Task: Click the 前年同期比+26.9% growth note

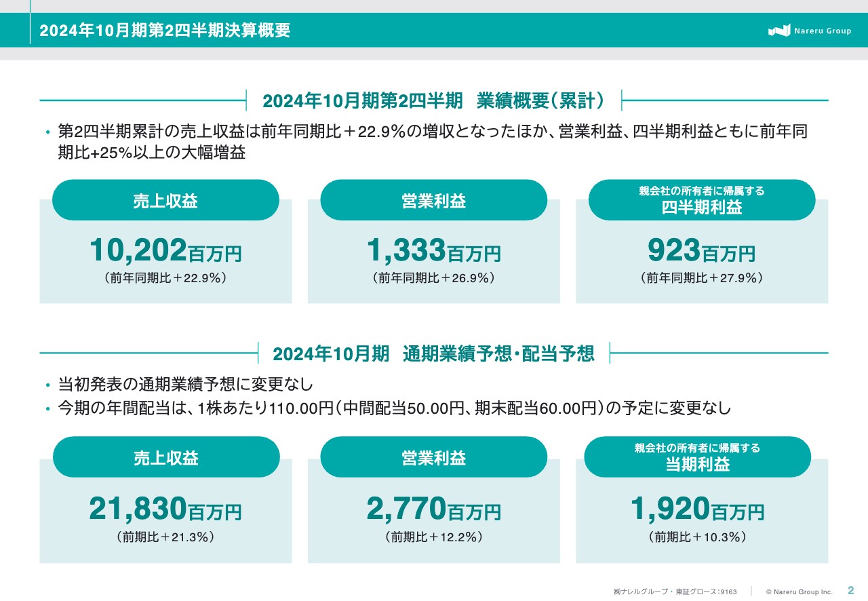Action: coord(433,278)
